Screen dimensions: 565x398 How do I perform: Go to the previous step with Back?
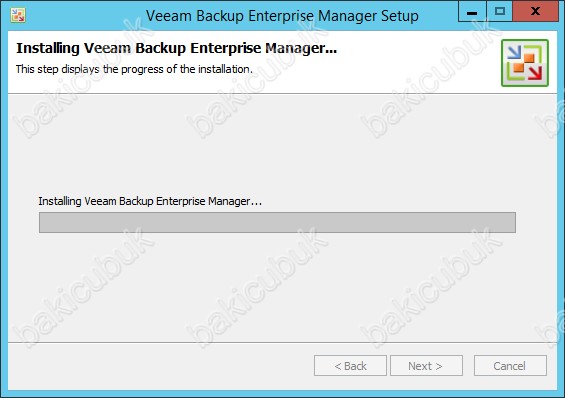pos(350,366)
